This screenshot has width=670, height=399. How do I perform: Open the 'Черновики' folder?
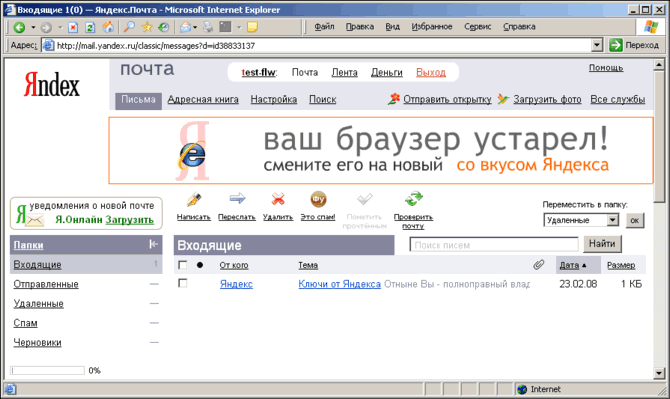pyautogui.click(x=38, y=343)
